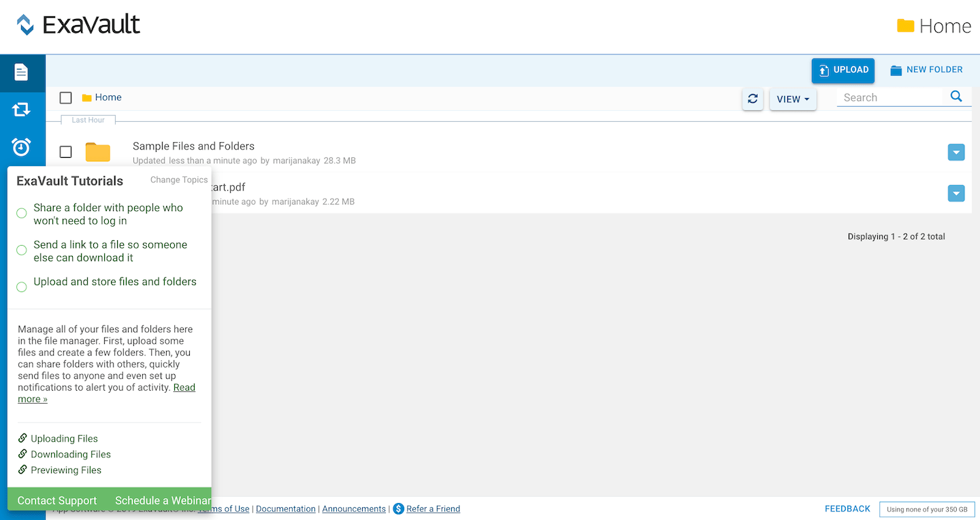Click the UPLOAD button
Viewport: 980px width, 520px height.
843,70
